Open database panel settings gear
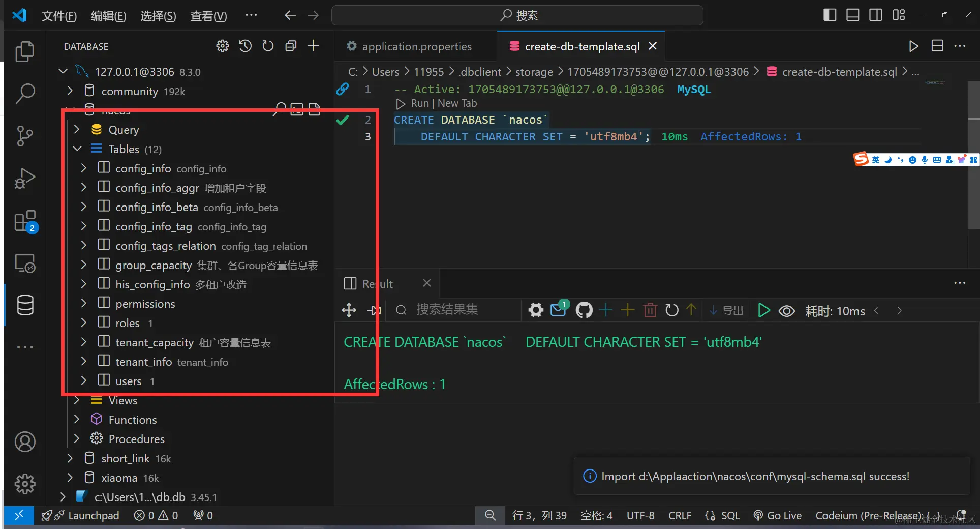The width and height of the screenshot is (980, 529). tap(222, 46)
